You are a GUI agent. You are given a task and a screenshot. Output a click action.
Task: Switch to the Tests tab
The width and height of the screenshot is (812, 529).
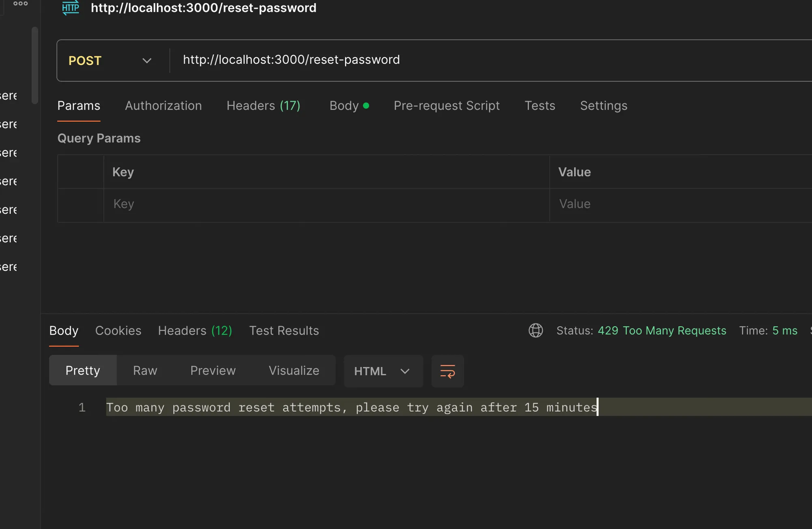(x=540, y=106)
